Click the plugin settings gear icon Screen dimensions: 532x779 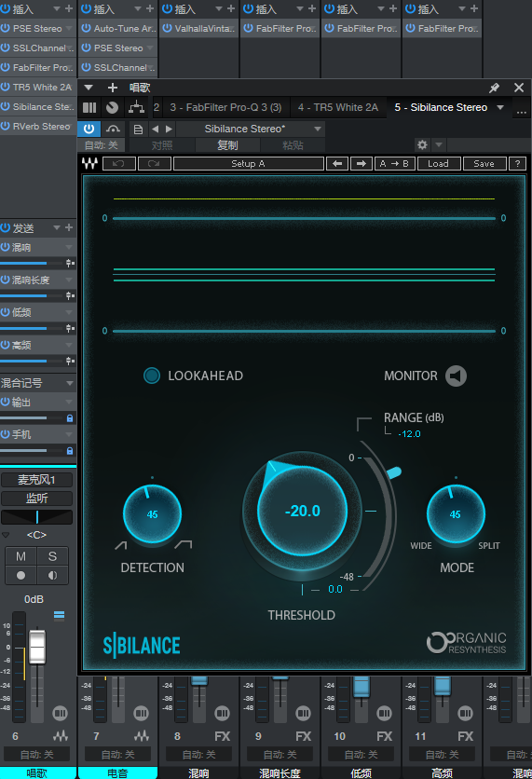tap(422, 145)
